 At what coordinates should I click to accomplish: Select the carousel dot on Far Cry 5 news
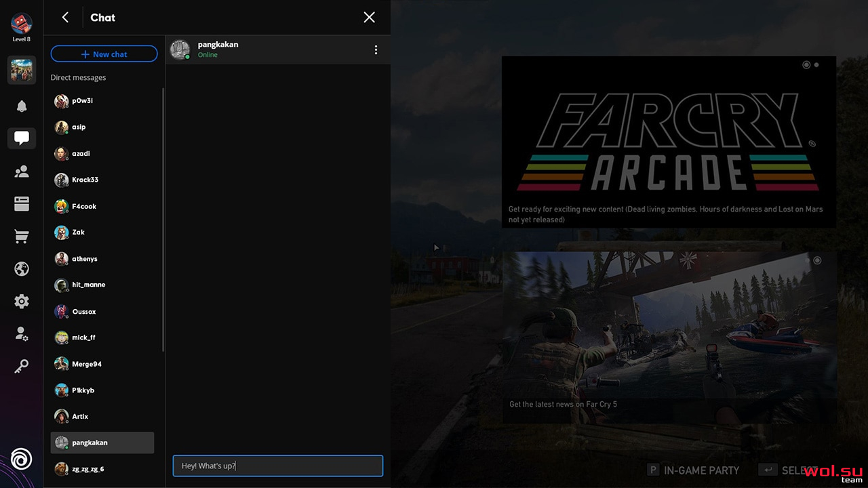click(817, 260)
